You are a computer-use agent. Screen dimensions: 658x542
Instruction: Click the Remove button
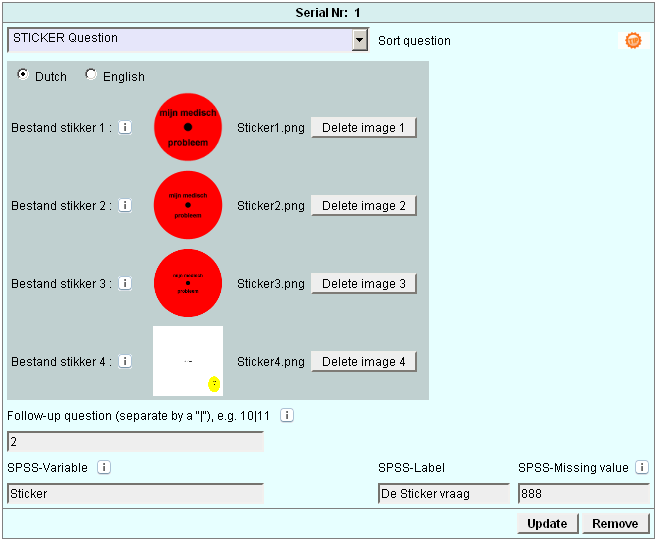[615, 524]
